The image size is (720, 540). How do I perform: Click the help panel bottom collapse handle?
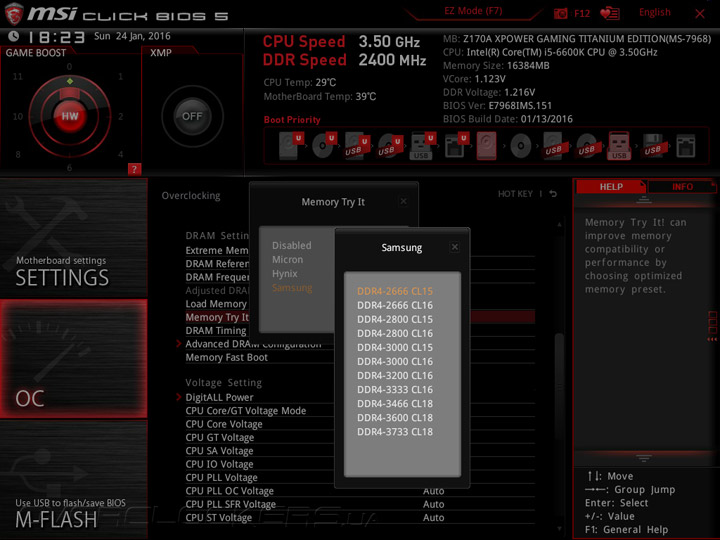click(x=644, y=458)
